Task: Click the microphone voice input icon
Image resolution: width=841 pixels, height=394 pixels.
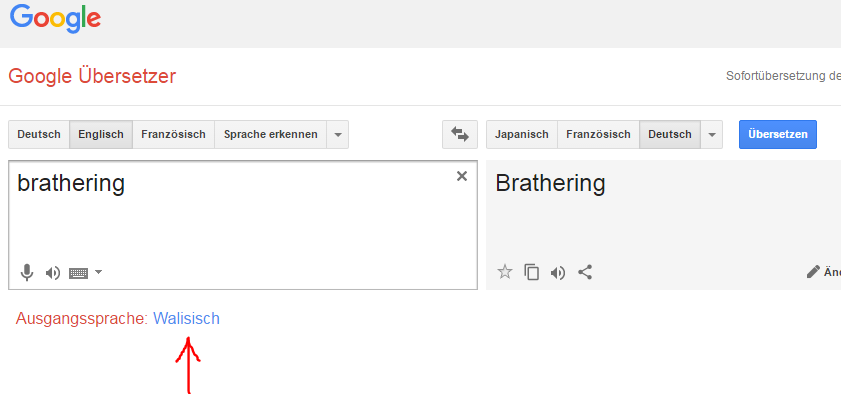Action: point(26,273)
